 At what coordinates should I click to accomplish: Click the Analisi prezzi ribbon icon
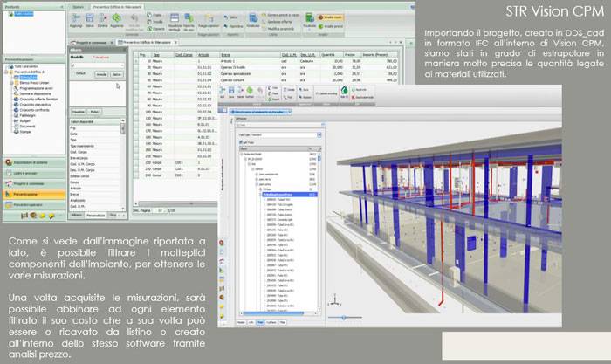[320, 26]
